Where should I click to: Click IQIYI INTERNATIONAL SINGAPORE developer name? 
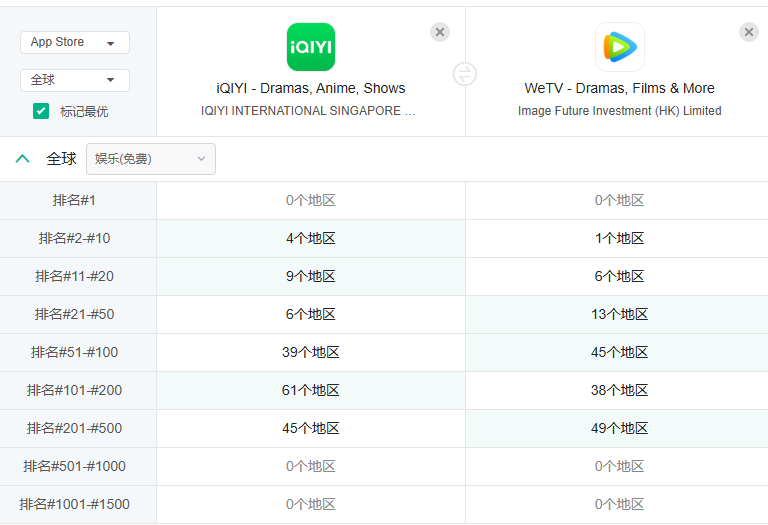[x=308, y=111]
